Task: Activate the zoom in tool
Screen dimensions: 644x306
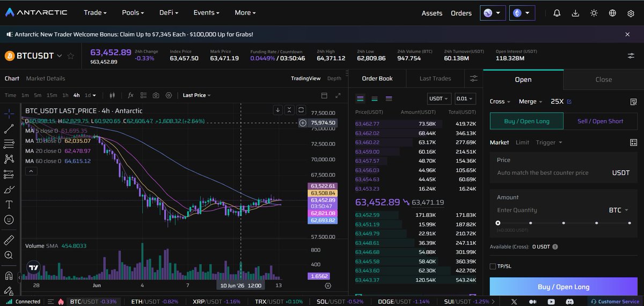Action: pos(9,255)
